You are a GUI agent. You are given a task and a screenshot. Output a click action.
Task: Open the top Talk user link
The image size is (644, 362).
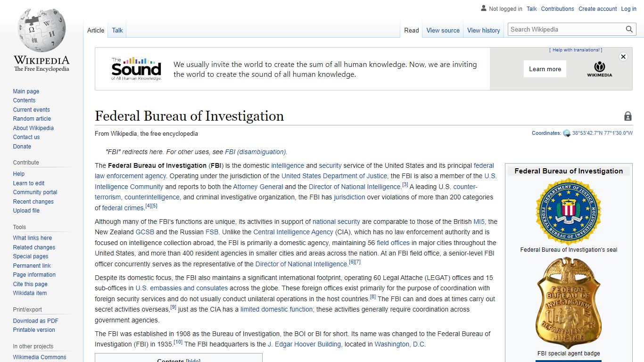pos(532,9)
